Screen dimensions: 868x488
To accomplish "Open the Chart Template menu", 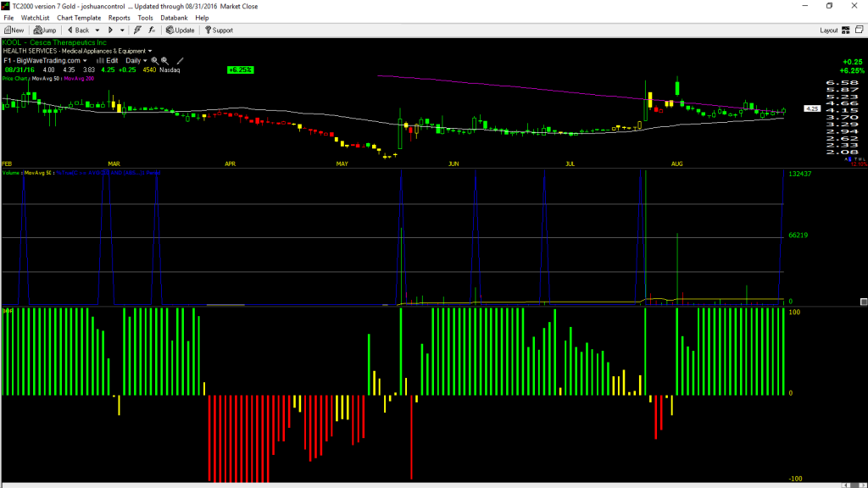I will tap(79, 18).
